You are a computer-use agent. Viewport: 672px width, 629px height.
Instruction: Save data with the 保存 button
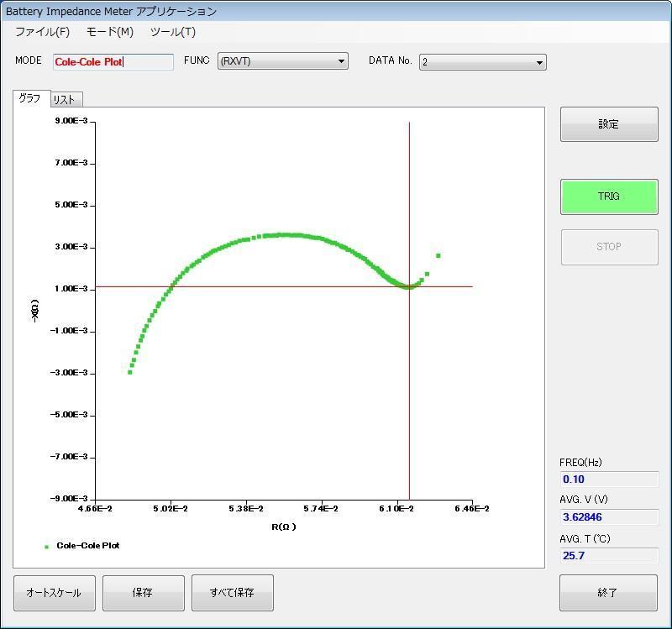[x=143, y=593]
